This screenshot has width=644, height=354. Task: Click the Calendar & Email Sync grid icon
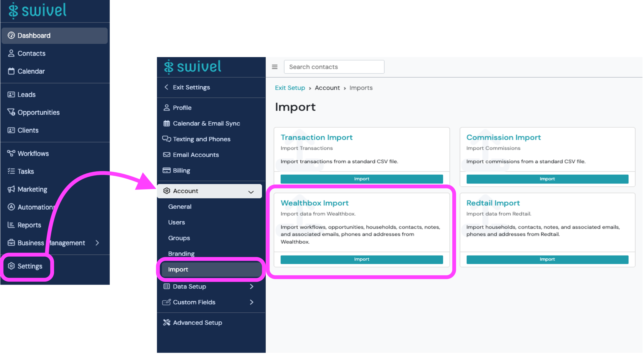tap(167, 124)
